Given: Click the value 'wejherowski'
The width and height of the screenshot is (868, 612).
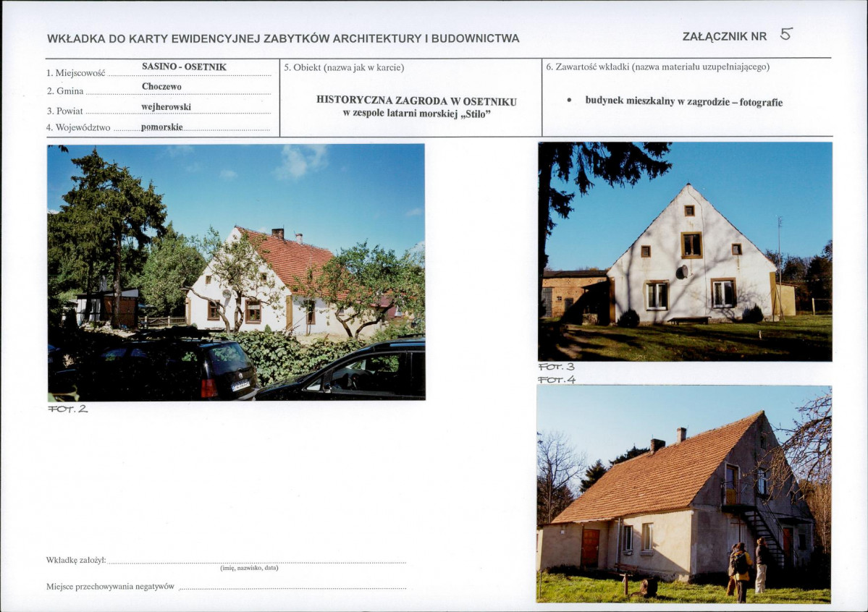Looking at the screenshot, I should click(166, 107).
